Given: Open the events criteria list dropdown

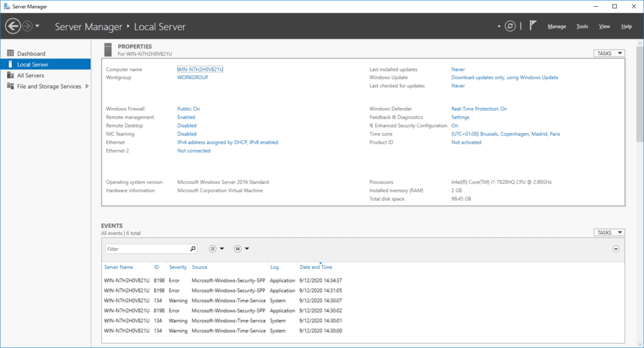Looking at the screenshot, I should [216, 249].
